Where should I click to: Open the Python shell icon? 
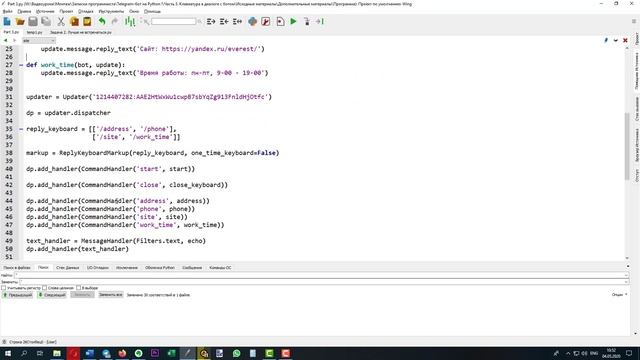point(253,22)
